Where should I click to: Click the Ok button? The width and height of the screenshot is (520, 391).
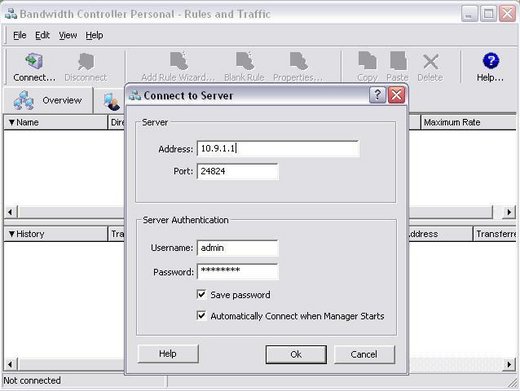[x=296, y=354]
